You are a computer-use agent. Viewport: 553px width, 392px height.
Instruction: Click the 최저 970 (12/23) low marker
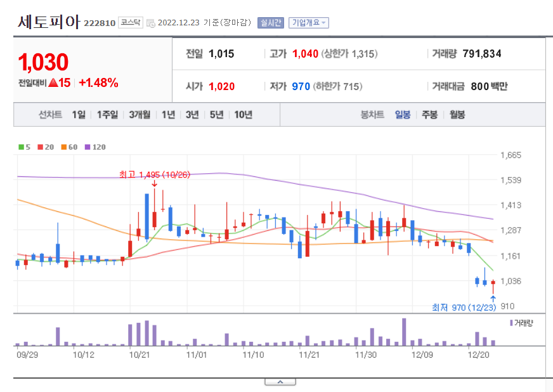coord(464,308)
